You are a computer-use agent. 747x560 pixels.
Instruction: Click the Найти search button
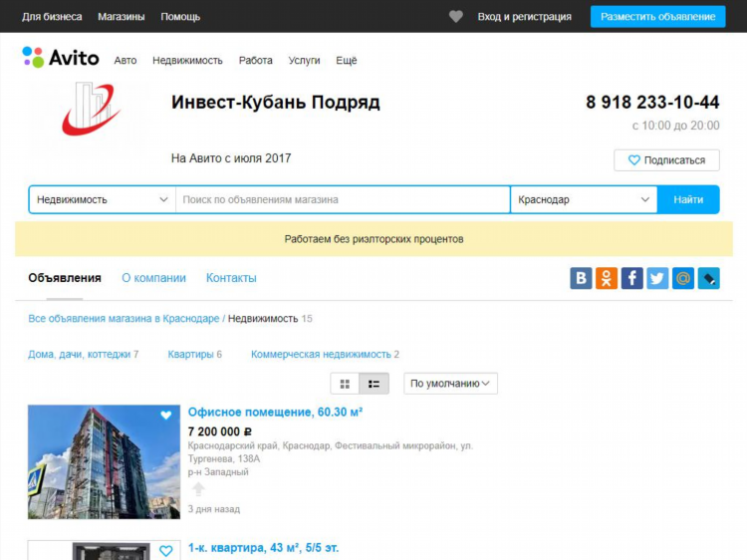point(688,199)
